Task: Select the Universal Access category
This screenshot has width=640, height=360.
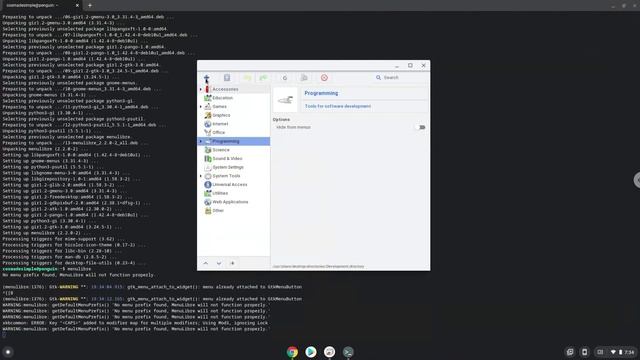Action: tap(233, 184)
